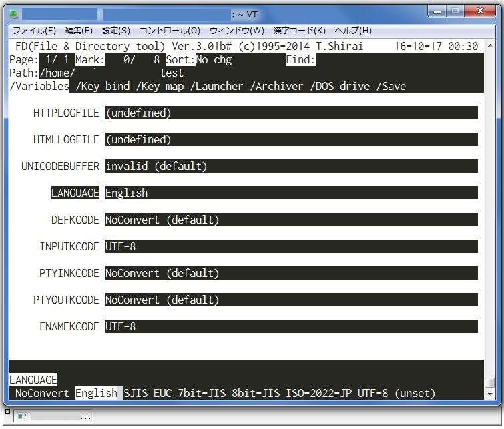The width and height of the screenshot is (504, 429).
Task: Click the taskbar window icon below
Action: (22, 416)
